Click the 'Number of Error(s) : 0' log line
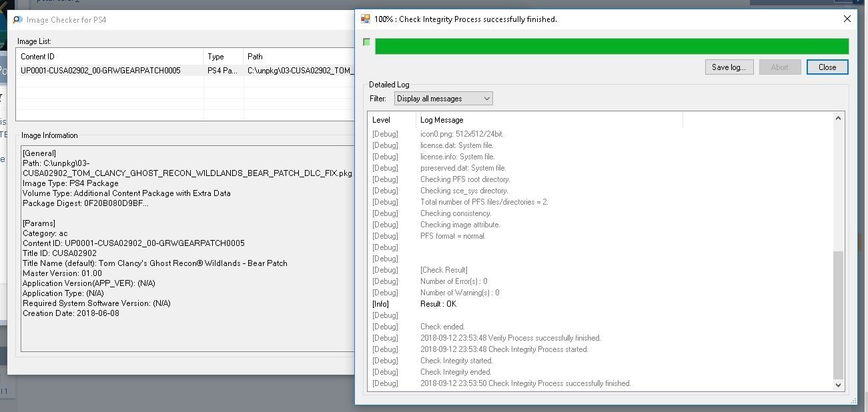This screenshot has height=412, width=868. click(x=454, y=281)
